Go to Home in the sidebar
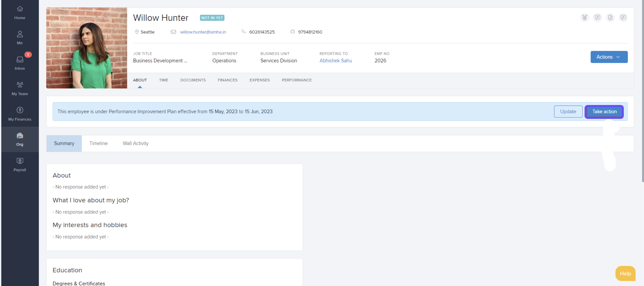This screenshot has width=644, height=286. click(x=20, y=13)
